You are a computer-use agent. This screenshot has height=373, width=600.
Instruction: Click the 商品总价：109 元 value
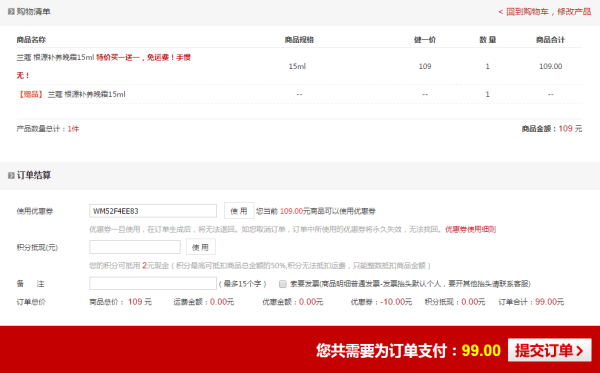point(121,302)
